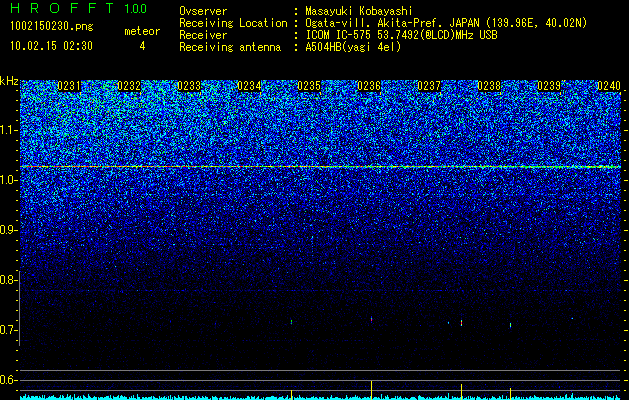The image size is (629, 400).
Task: Click the meteor echo dot between 0234 and 0235
Action: click(292, 322)
